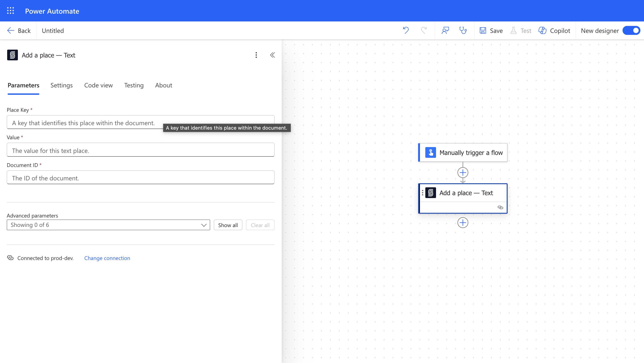Open the Code view tab
The width and height of the screenshot is (644, 363).
98,85
